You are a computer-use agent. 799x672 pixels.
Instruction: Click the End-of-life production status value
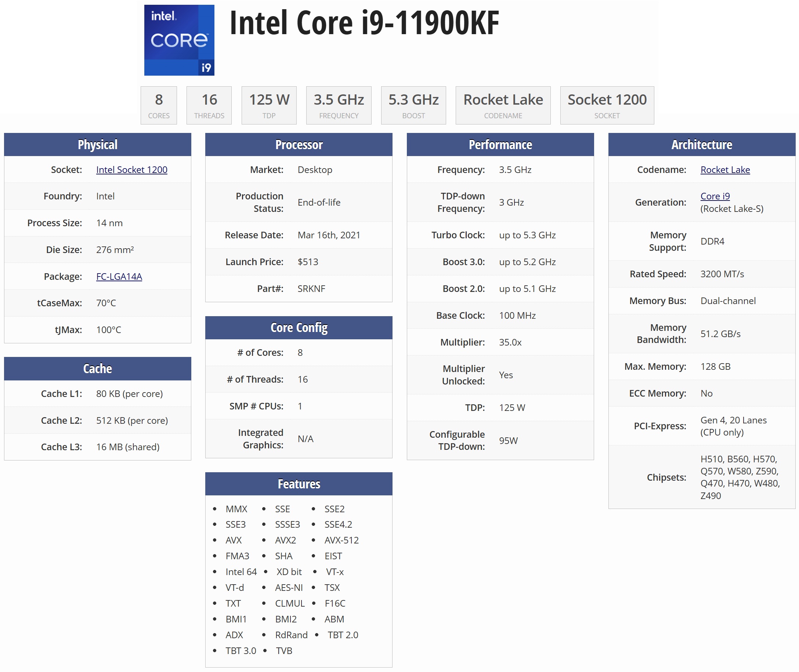pos(319,202)
